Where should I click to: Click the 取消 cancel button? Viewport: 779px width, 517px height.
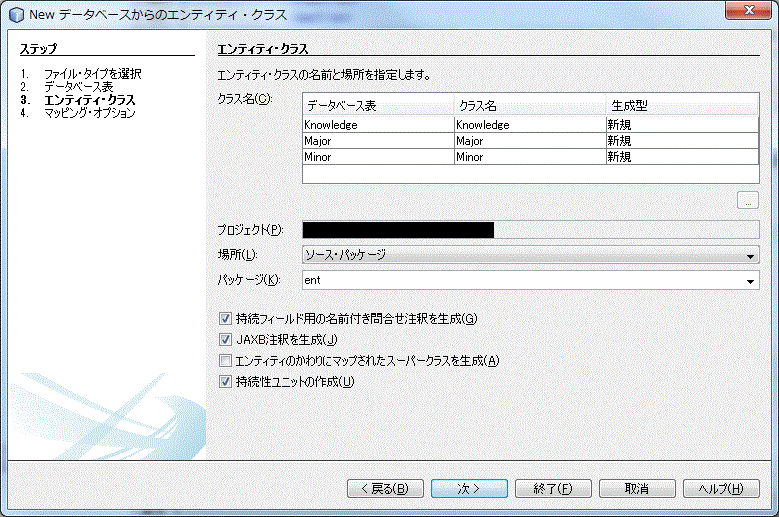(637, 489)
